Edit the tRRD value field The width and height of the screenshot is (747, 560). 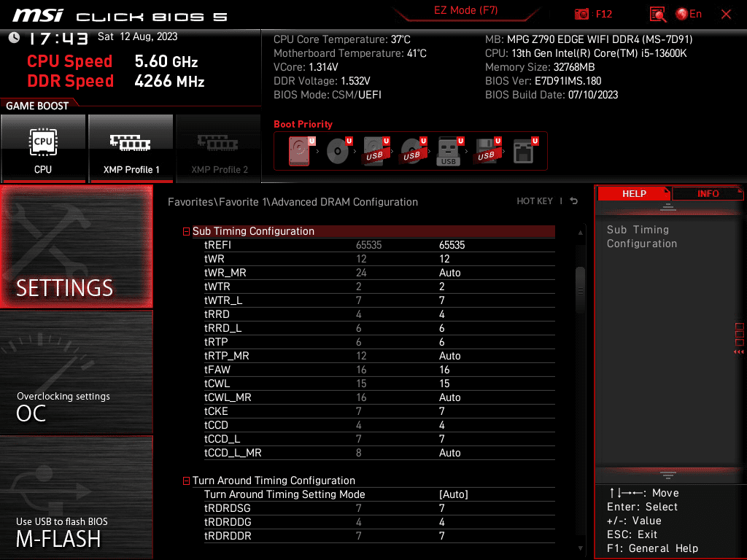(441, 314)
